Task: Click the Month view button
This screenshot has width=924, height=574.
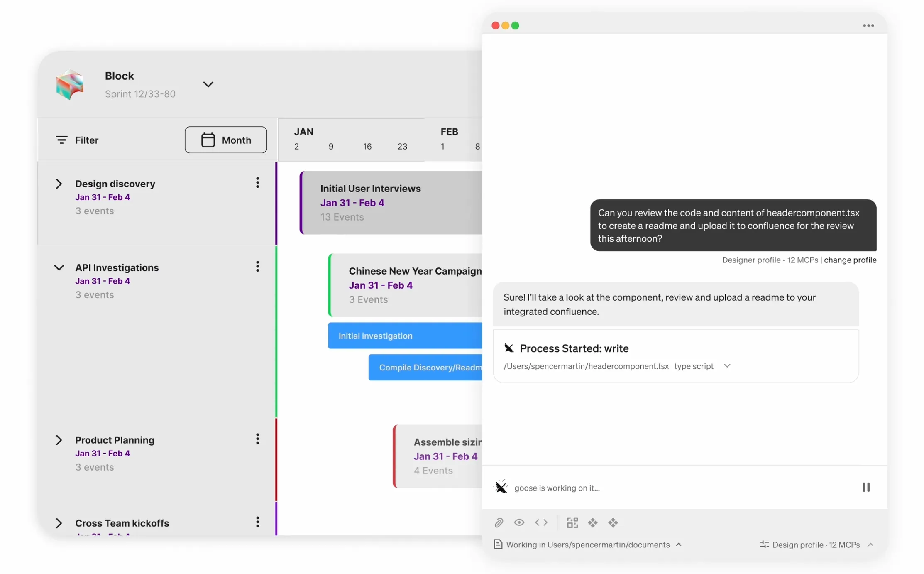Action: tap(226, 140)
